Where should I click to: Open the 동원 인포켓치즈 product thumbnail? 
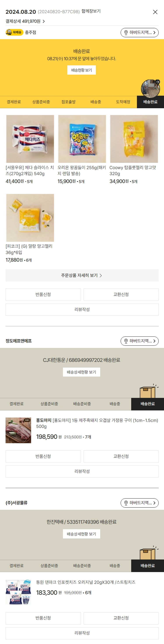pos(18,592)
